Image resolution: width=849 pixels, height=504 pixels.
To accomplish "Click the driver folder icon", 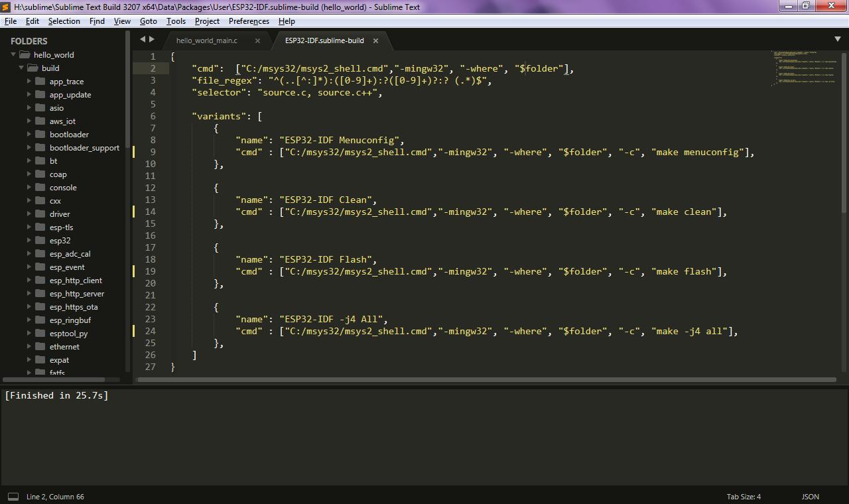I will [40, 214].
